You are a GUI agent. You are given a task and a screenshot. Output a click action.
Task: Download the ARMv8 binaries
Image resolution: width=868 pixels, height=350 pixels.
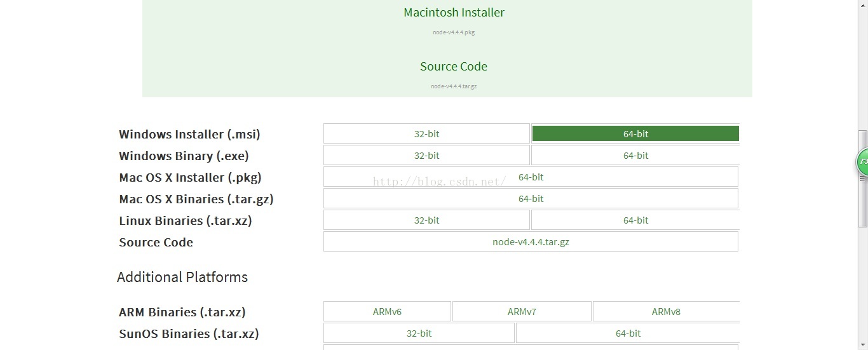tap(666, 312)
